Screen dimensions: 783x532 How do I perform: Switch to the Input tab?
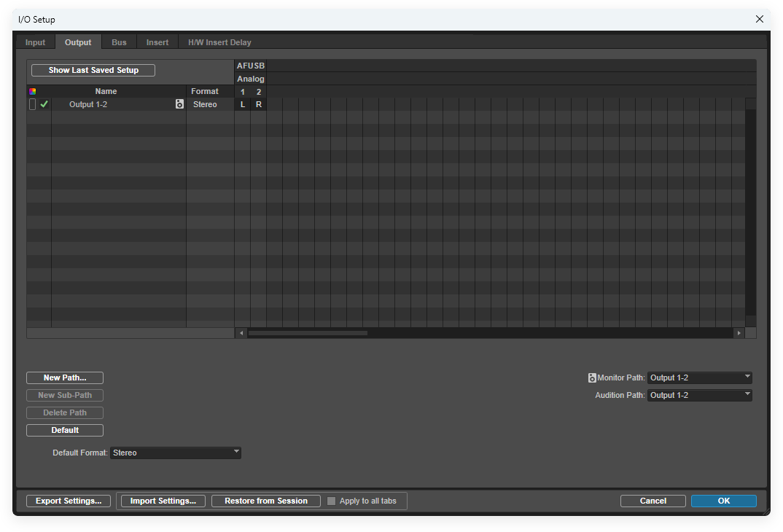[35, 42]
